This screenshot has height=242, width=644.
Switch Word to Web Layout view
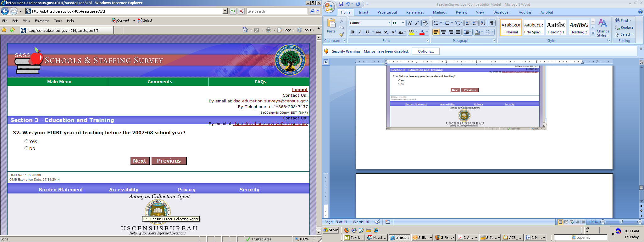tap(572, 222)
